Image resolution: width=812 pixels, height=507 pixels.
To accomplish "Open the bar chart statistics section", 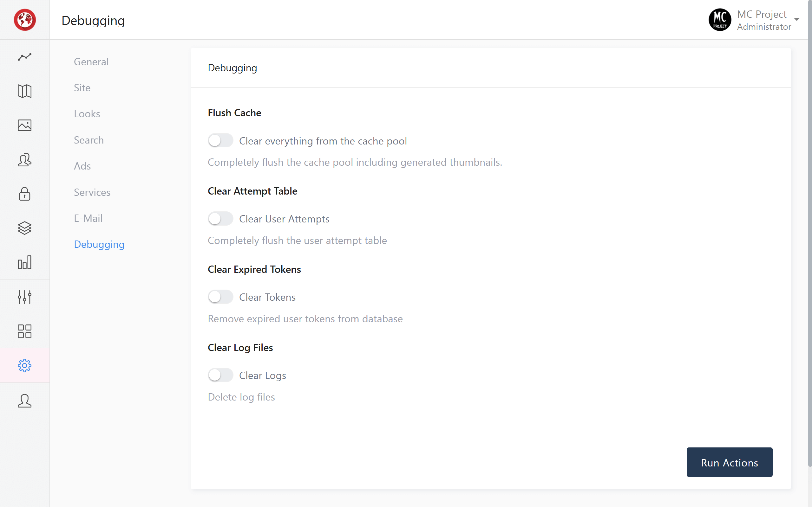I will pos(24,263).
